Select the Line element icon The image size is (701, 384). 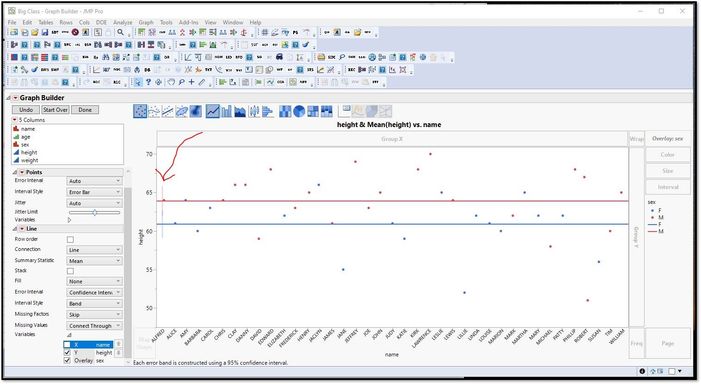(x=213, y=111)
